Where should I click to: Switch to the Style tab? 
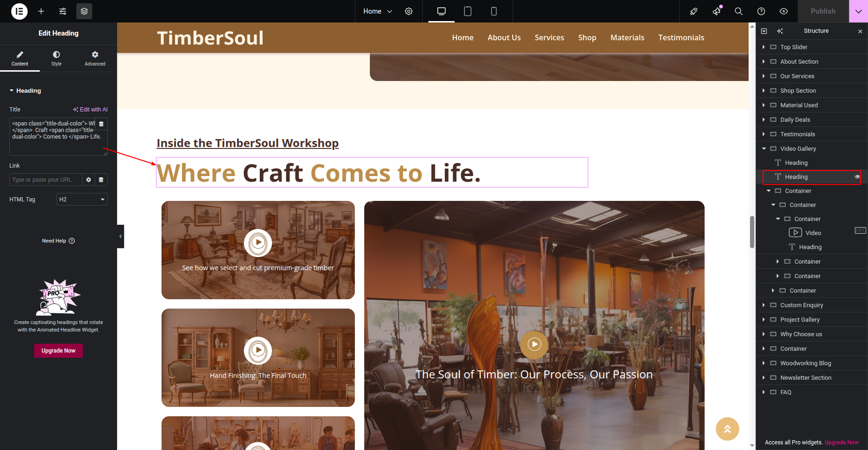[x=56, y=59]
